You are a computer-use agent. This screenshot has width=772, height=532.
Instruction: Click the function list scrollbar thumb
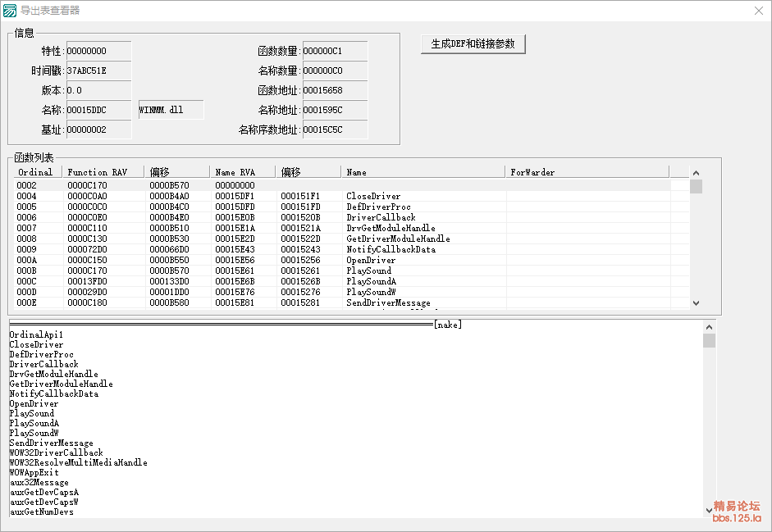[x=696, y=186]
